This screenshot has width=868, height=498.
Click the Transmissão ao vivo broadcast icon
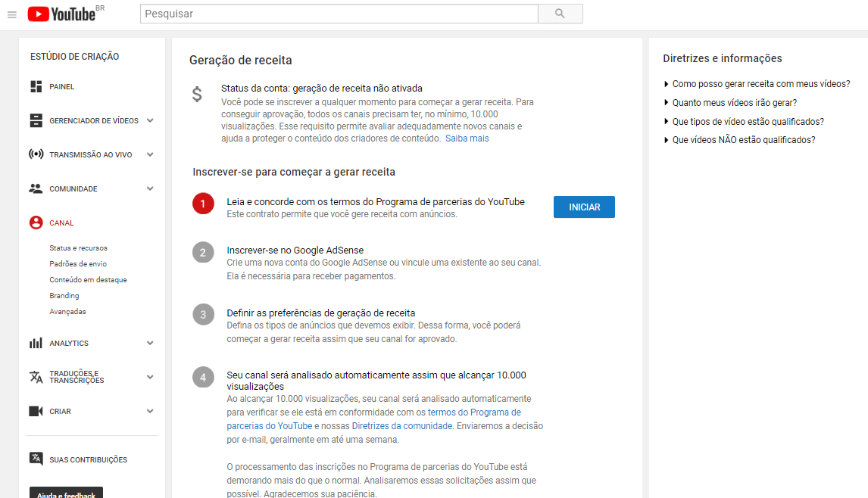click(x=36, y=154)
